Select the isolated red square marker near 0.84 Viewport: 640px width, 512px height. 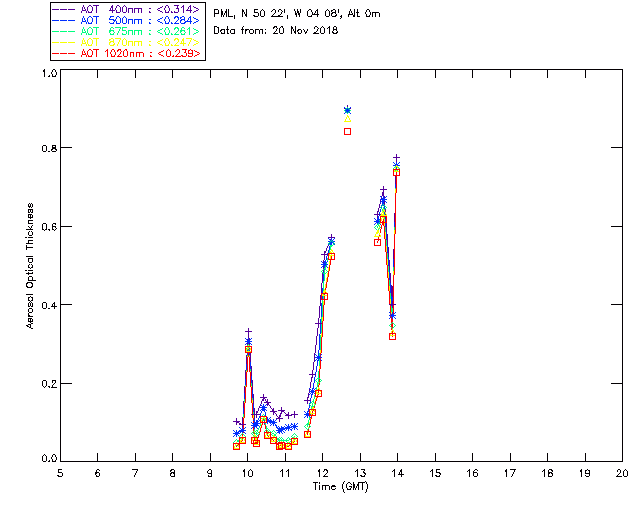[x=347, y=131]
